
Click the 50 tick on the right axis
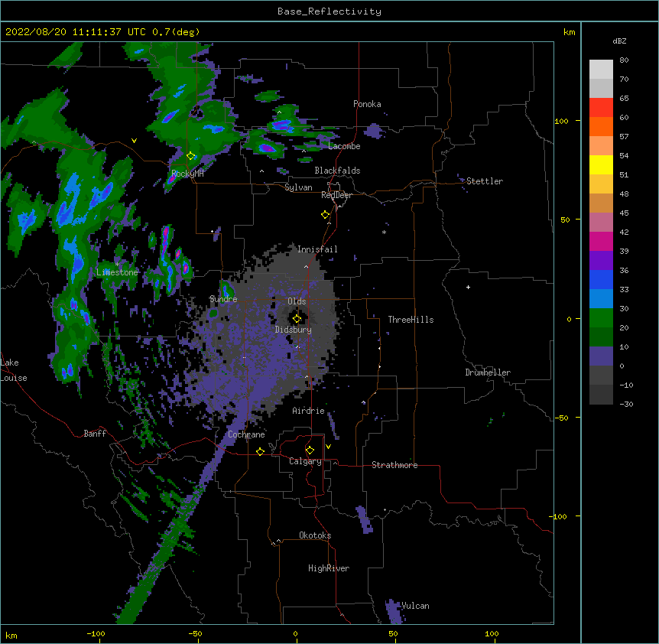tap(565, 220)
